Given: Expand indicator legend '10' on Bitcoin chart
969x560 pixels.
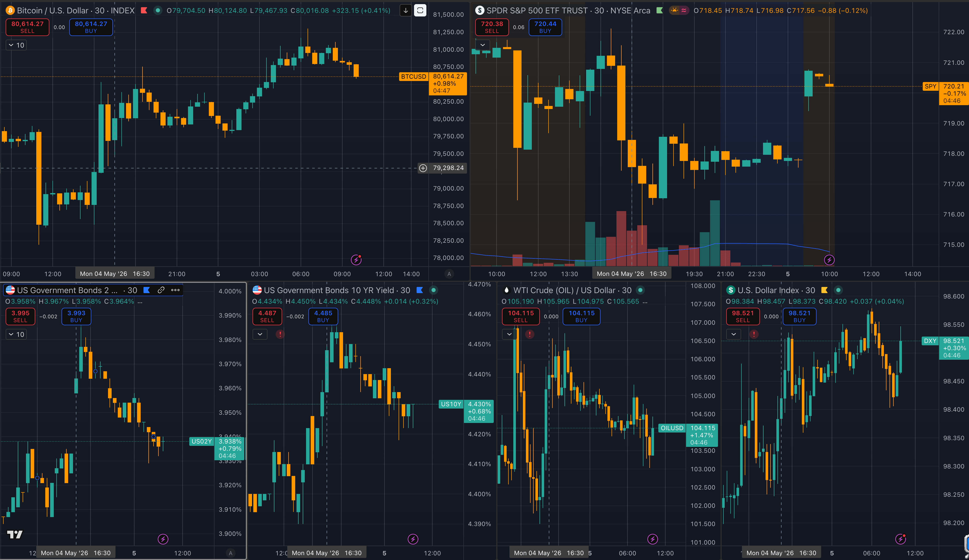Looking at the screenshot, I should tap(16, 45).
